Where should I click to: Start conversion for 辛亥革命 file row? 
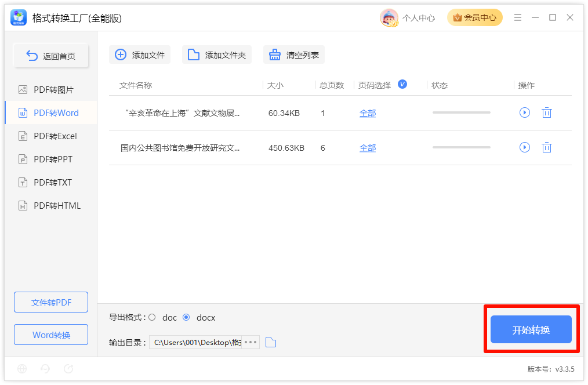(x=525, y=112)
